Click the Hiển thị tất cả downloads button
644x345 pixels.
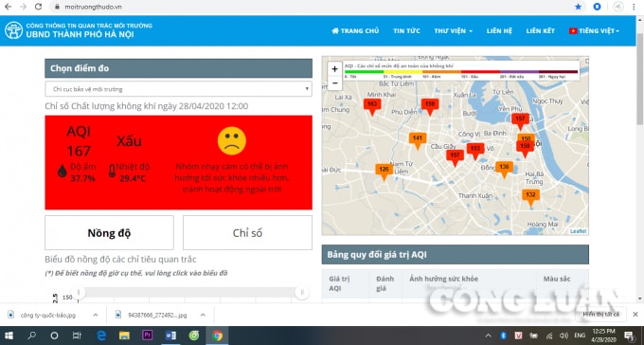coord(600,315)
